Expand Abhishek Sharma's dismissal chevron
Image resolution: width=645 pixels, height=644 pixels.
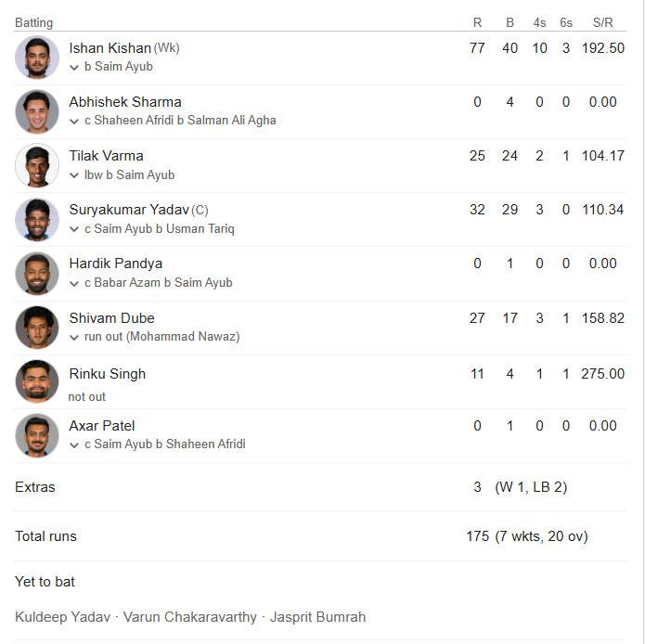(x=74, y=122)
